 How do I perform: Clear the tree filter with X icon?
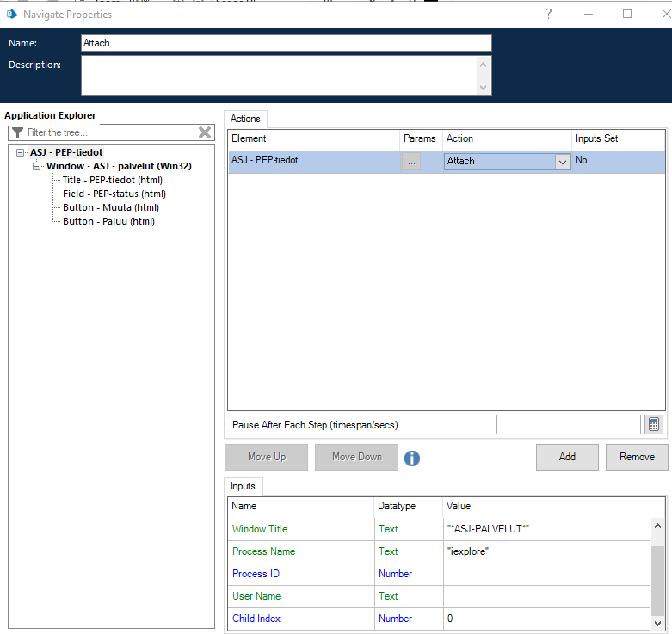(205, 132)
